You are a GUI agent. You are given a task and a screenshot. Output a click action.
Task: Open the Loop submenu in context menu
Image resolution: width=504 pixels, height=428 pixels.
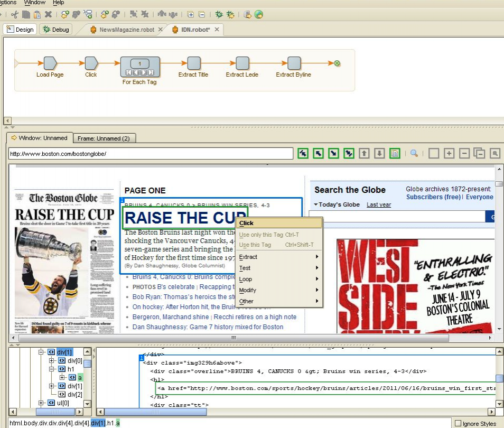[279, 279]
